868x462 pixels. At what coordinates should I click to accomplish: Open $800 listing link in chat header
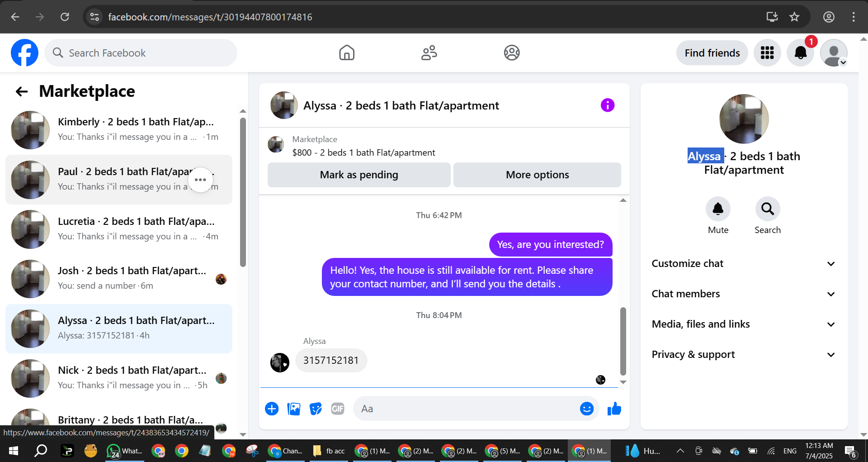coord(363,152)
